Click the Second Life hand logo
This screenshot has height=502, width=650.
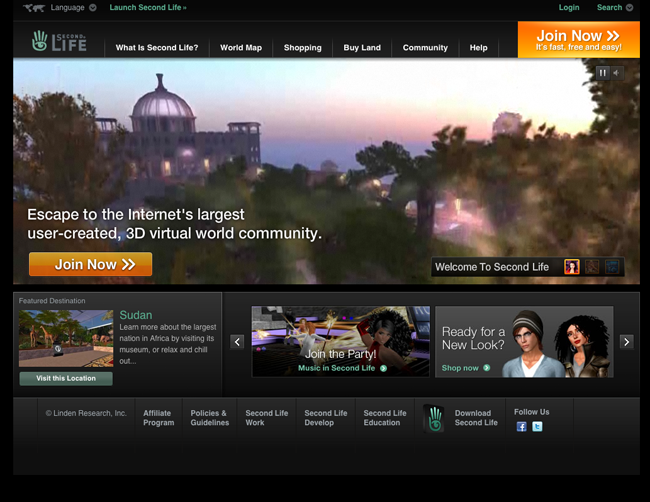tap(59, 41)
